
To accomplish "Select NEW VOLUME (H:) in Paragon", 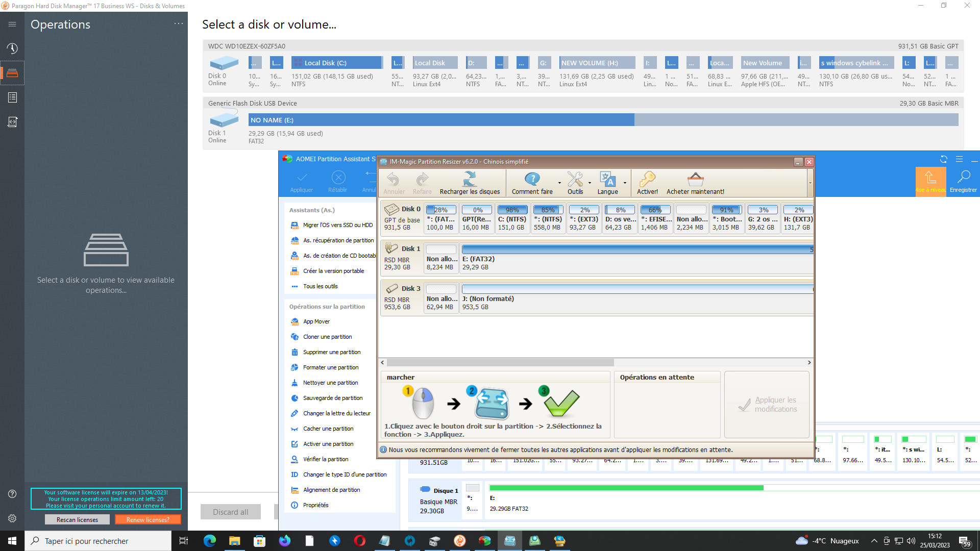I will 597,63.
